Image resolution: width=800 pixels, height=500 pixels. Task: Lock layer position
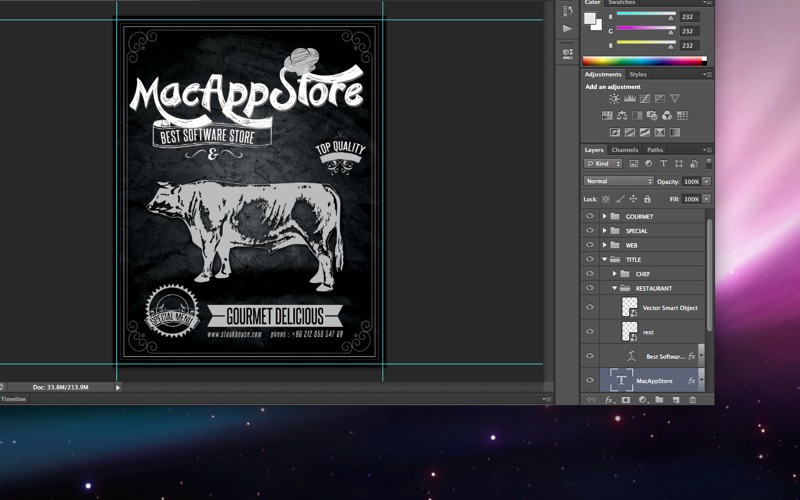point(633,199)
